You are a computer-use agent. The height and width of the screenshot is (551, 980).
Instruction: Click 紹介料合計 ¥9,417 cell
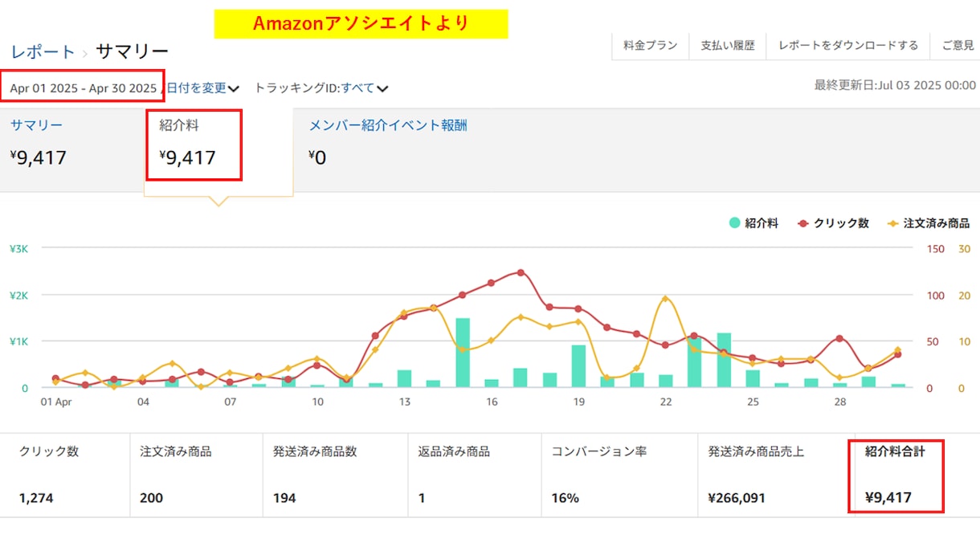point(896,475)
